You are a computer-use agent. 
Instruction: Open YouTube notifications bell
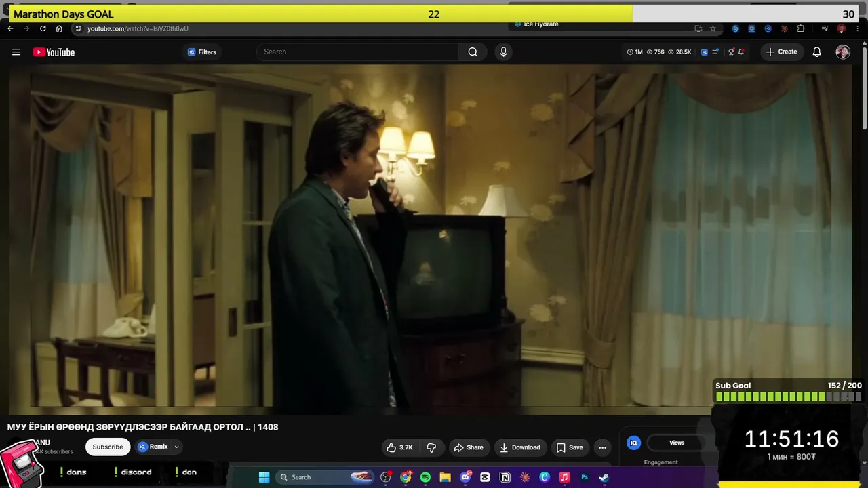pos(817,52)
